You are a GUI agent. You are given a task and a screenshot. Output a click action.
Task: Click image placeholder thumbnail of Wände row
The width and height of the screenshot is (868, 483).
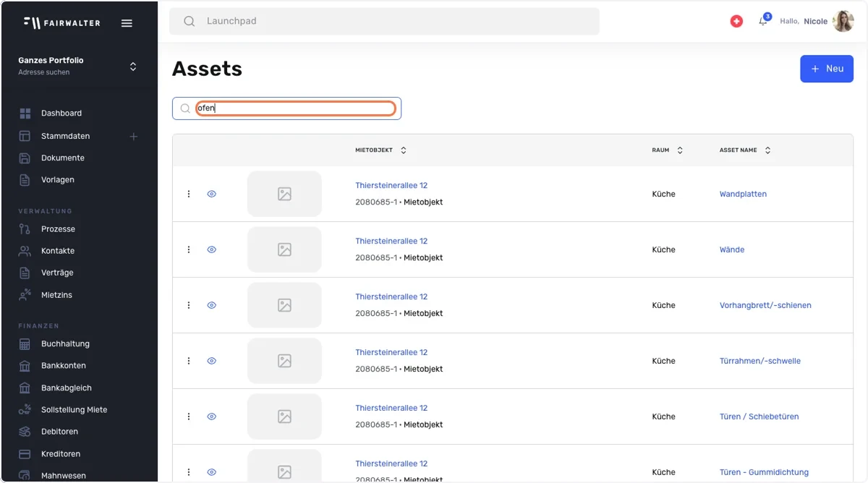pos(284,249)
